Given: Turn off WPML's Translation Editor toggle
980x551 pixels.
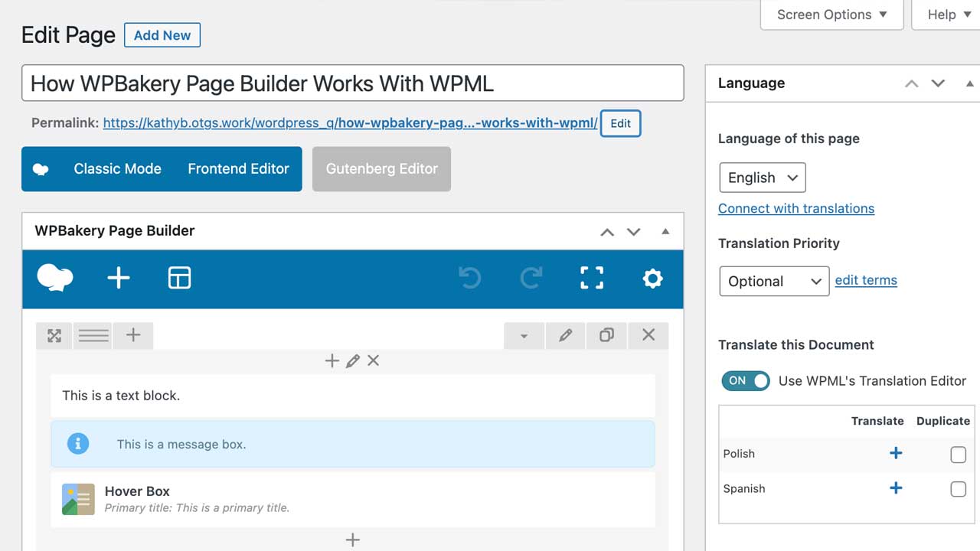Looking at the screenshot, I should tap(745, 380).
